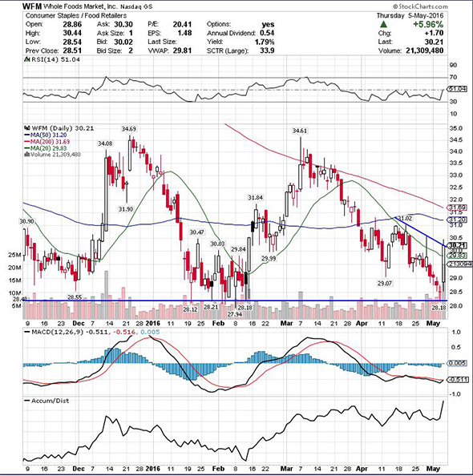Click the 34.69 December high price label

pyautogui.click(x=129, y=129)
